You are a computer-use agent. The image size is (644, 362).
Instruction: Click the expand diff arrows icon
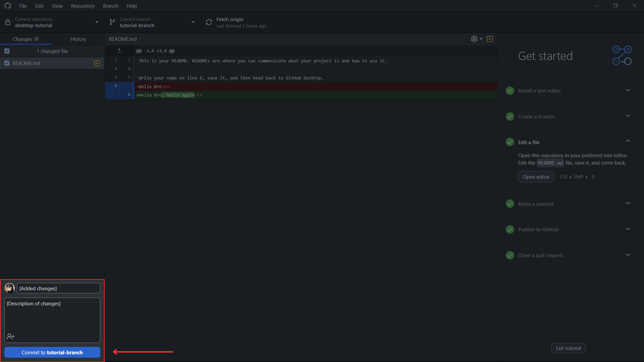[x=119, y=51]
